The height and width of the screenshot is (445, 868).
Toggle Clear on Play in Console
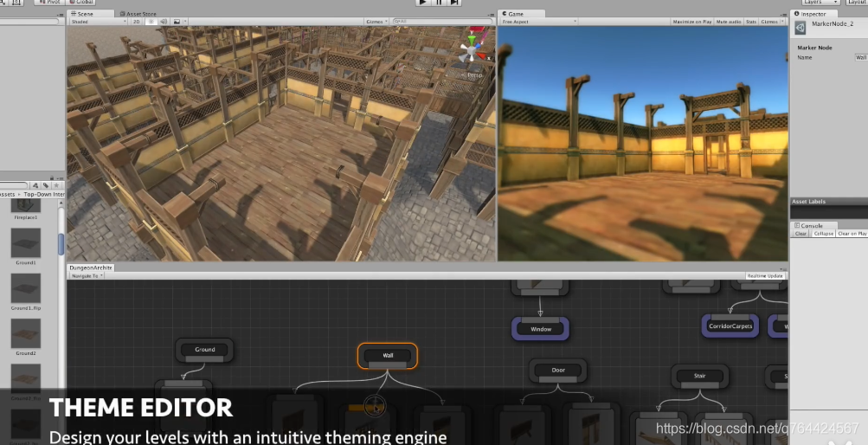852,234
